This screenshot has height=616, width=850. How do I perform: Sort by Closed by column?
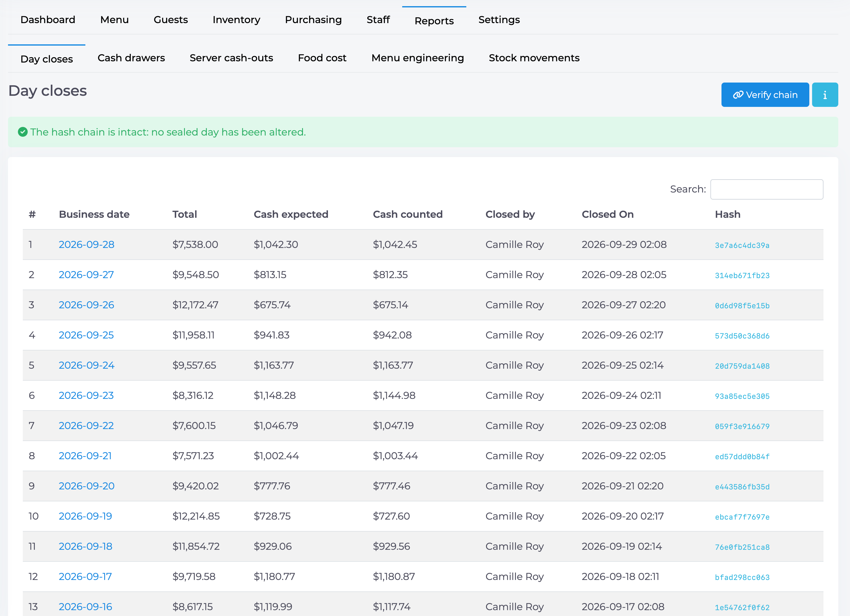pos(510,215)
